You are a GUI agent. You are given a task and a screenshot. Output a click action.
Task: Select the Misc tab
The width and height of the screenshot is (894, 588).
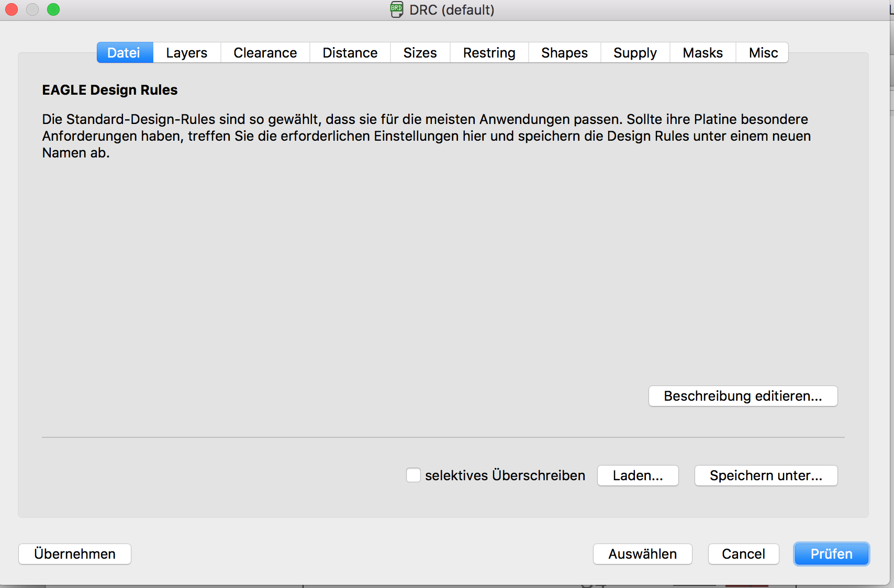click(763, 53)
